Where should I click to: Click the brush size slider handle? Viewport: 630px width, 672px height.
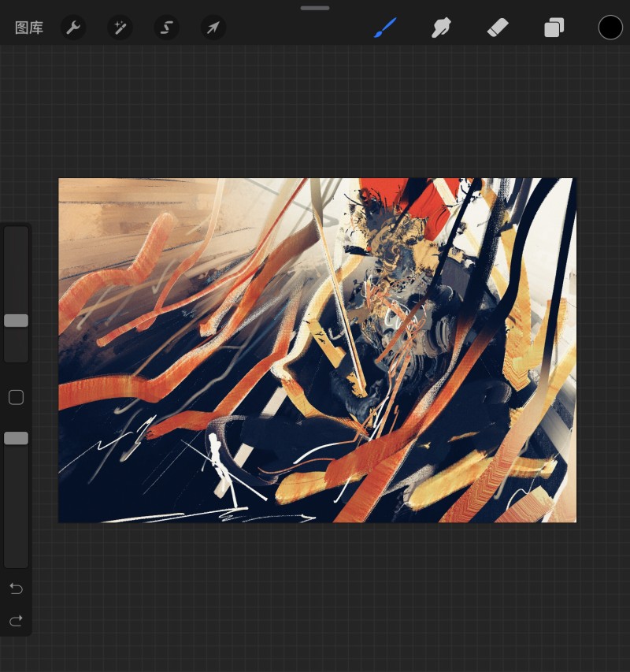point(17,321)
